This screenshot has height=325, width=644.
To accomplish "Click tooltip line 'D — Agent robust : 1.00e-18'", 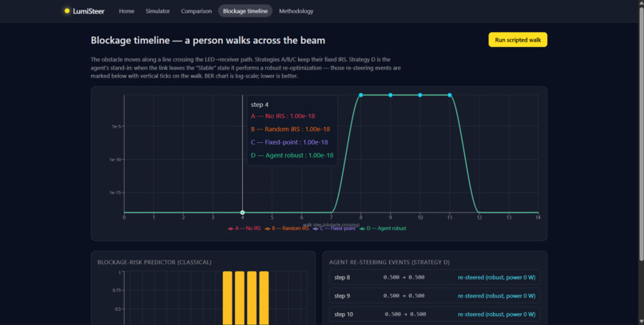I will [292, 156].
